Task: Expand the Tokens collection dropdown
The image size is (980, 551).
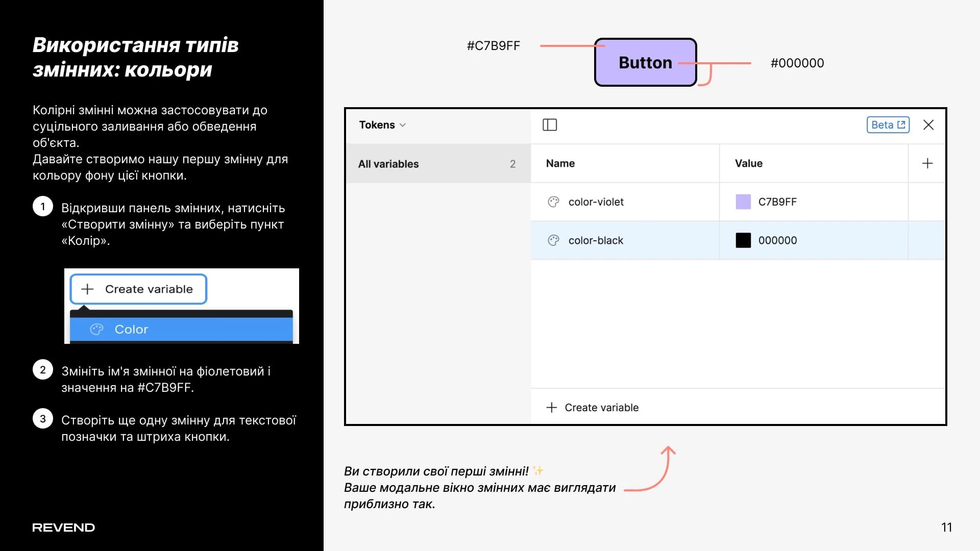Action: (382, 125)
